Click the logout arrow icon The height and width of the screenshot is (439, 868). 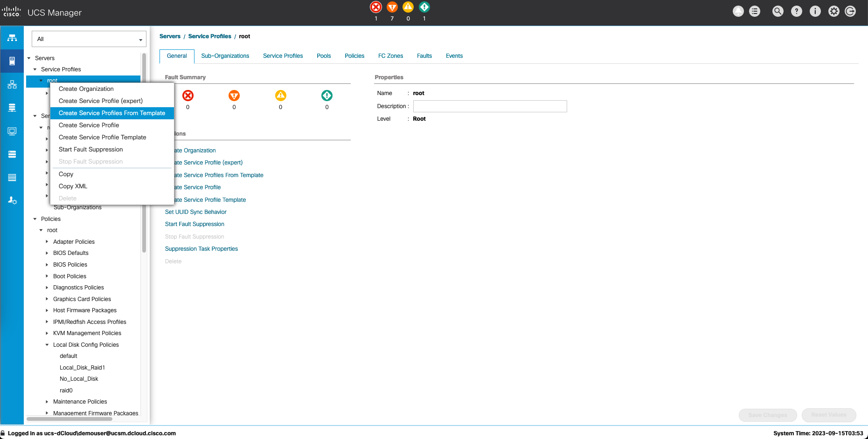click(850, 12)
